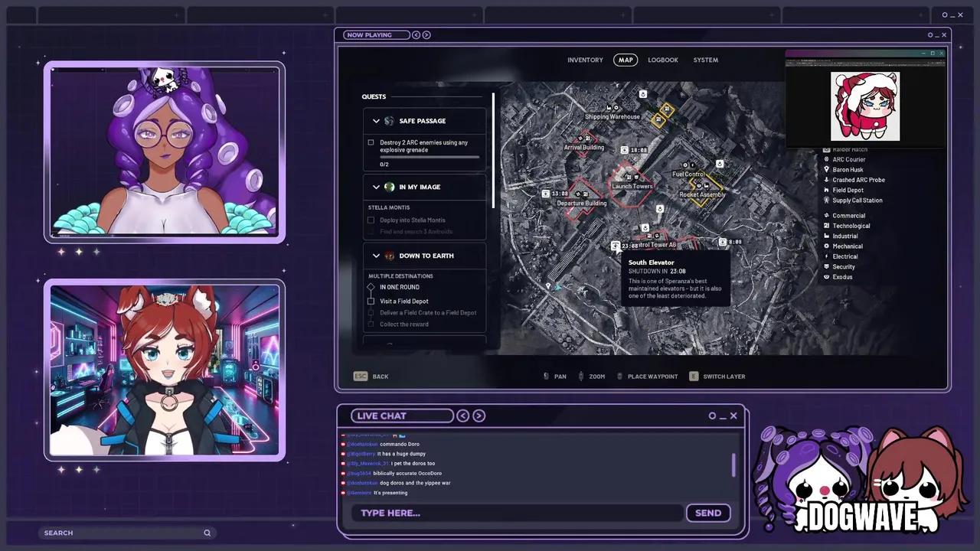This screenshot has height=551, width=980.
Task: Open the Inventory tab
Action: tap(585, 60)
